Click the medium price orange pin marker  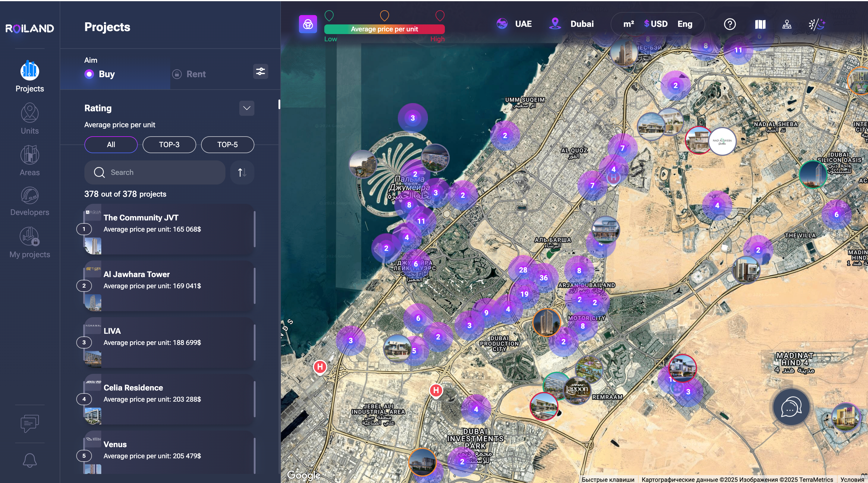(x=385, y=15)
